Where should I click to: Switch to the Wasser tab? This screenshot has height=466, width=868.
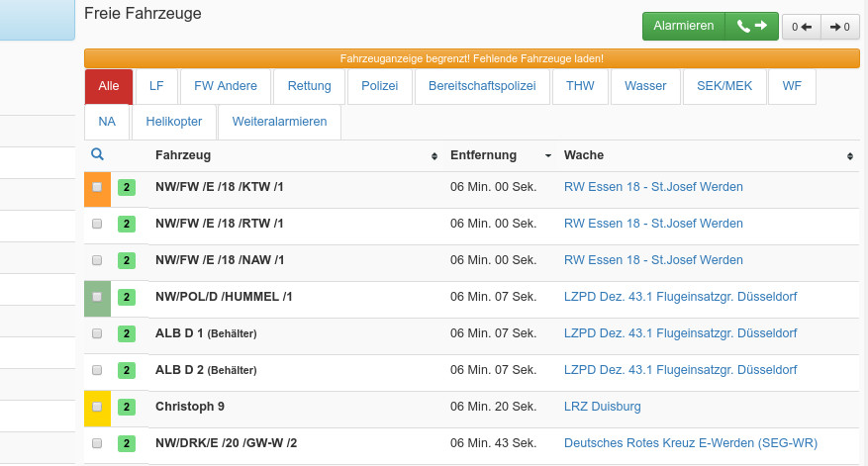(x=645, y=86)
